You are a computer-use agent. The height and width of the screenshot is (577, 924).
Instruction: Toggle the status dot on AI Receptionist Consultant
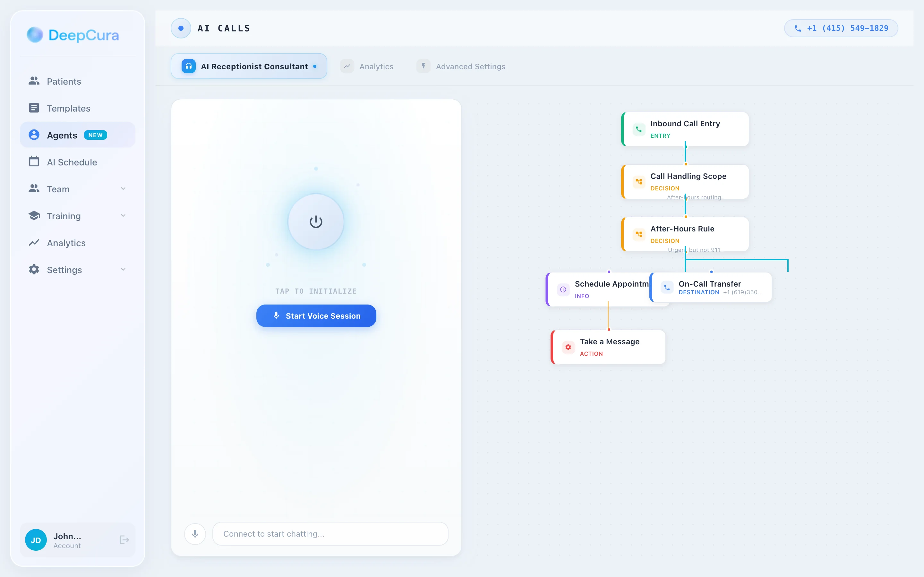315,66
